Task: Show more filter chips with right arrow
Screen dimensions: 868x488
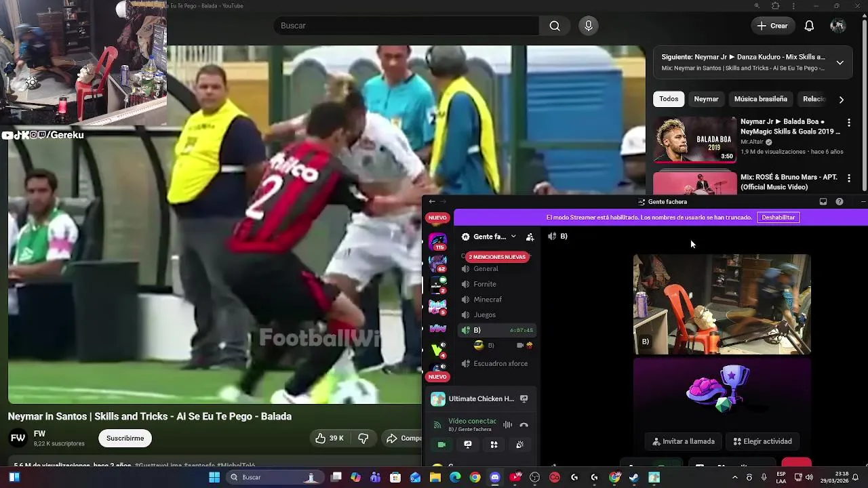Action: (x=841, y=100)
